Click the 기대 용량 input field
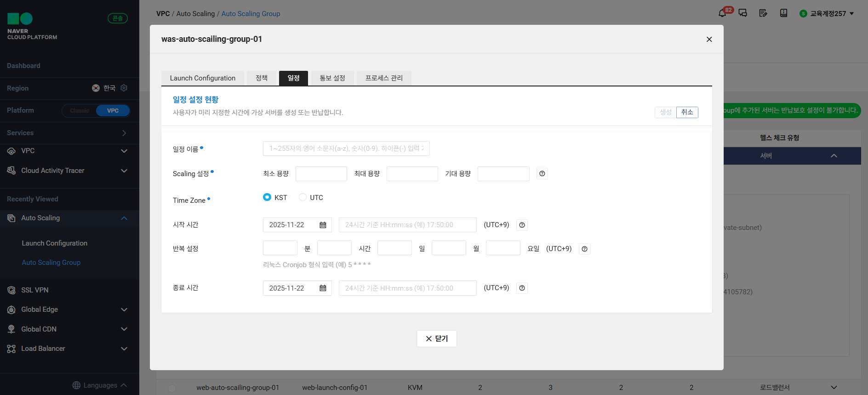 pos(503,174)
